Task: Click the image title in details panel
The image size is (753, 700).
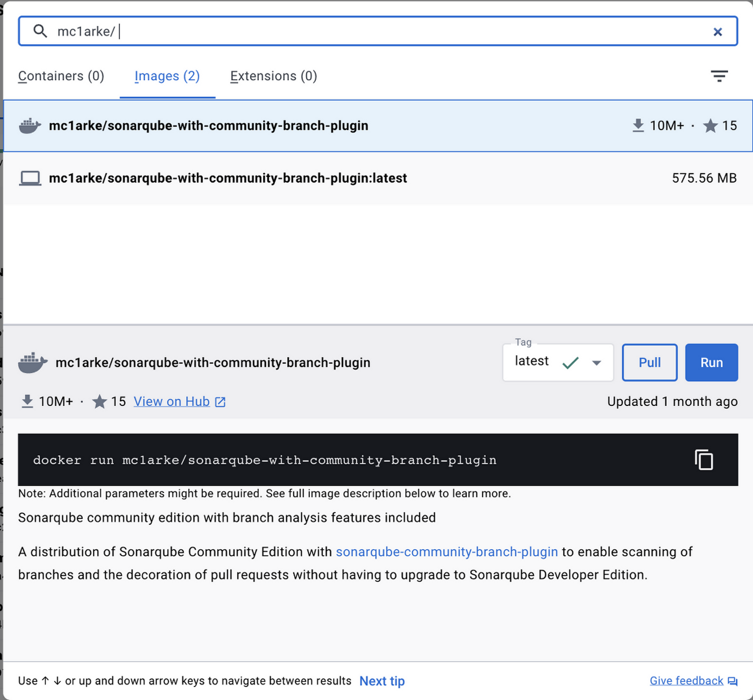Action: [213, 362]
